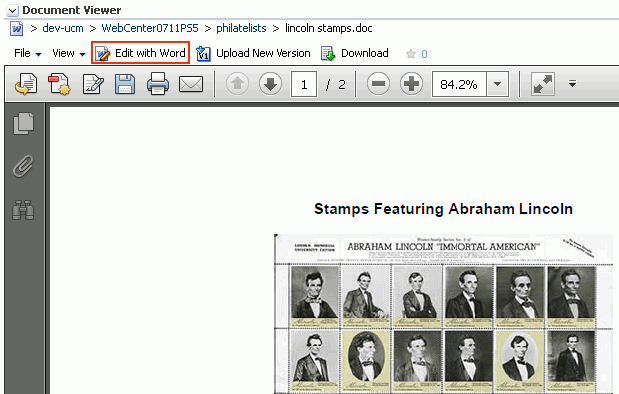
Task: Go to next page arrow
Action: [x=270, y=84]
